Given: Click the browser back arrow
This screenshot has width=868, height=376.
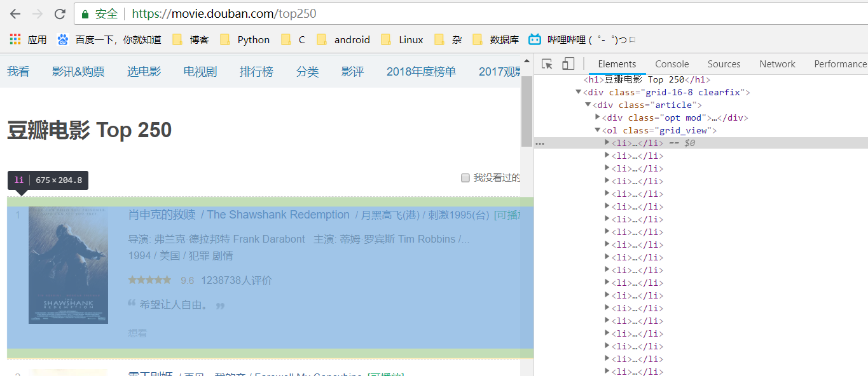Looking at the screenshot, I should click(x=14, y=13).
